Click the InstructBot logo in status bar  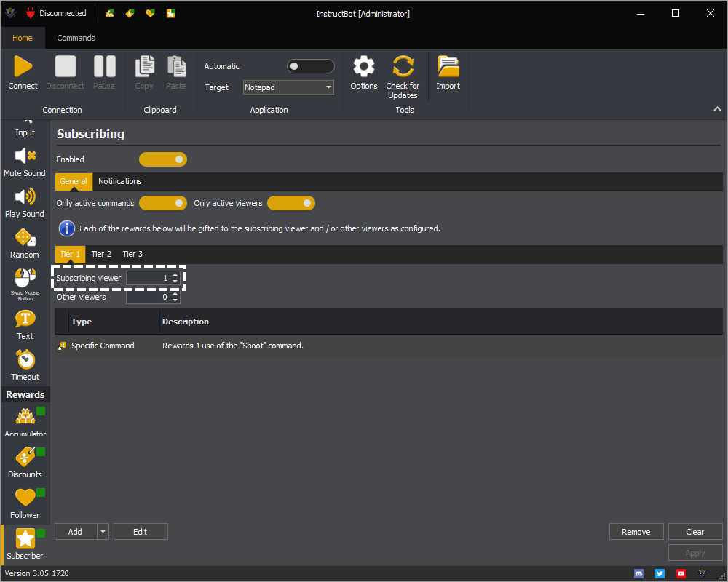tap(702, 574)
